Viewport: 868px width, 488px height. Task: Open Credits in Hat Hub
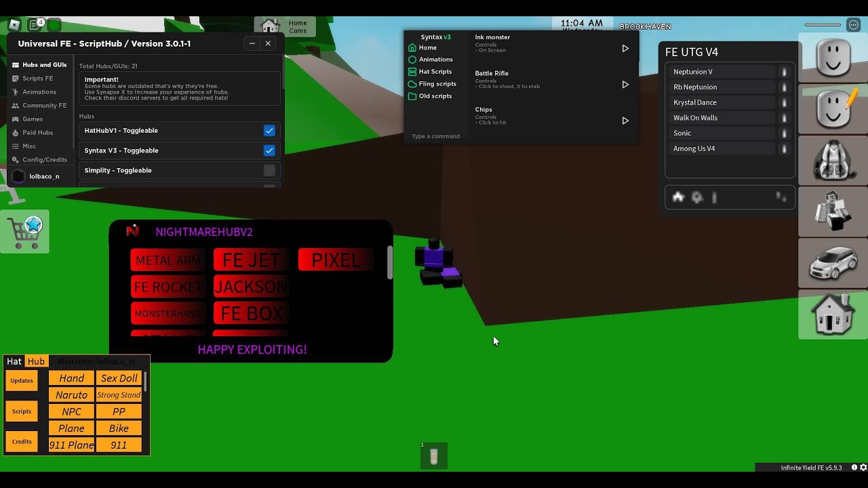click(22, 442)
